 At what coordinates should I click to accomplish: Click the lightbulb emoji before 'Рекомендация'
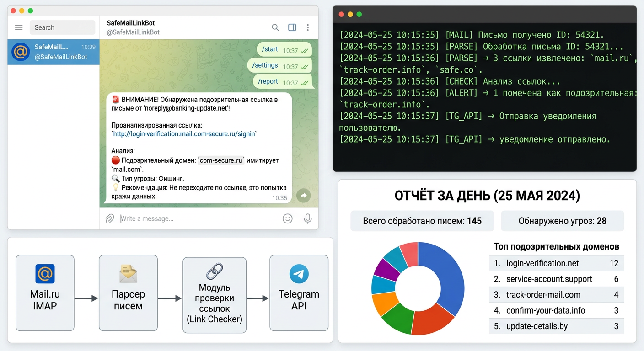(115, 187)
